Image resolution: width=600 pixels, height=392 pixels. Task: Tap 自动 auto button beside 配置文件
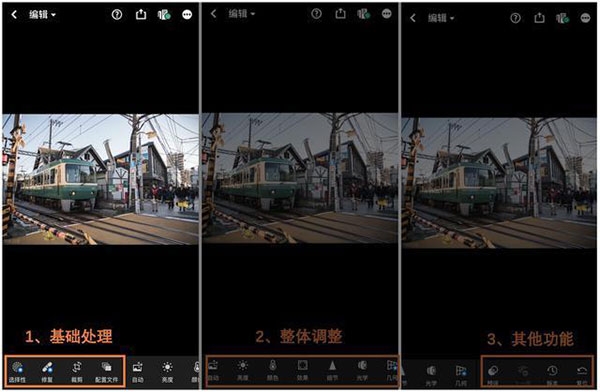(x=137, y=372)
